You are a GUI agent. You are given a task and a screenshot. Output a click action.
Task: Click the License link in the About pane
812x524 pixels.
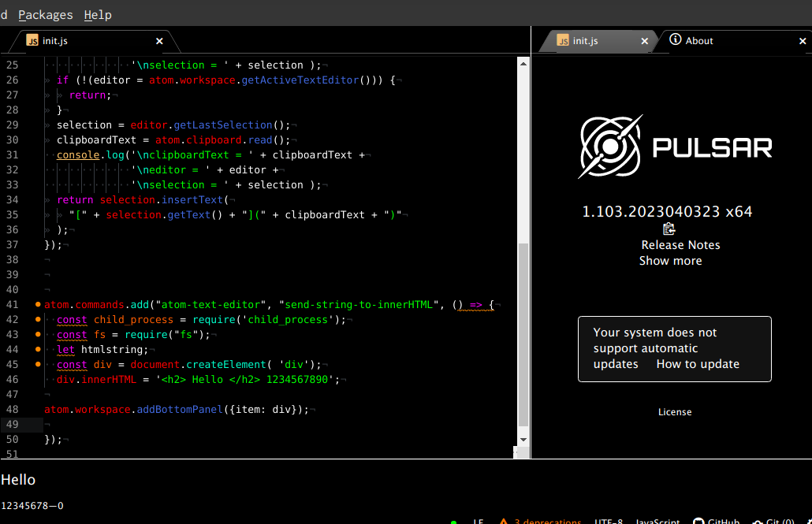[675, 411]
